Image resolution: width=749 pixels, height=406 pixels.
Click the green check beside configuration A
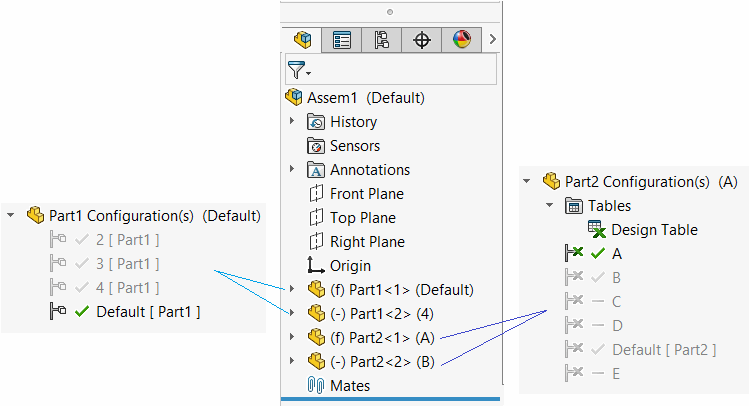[598, 254]
